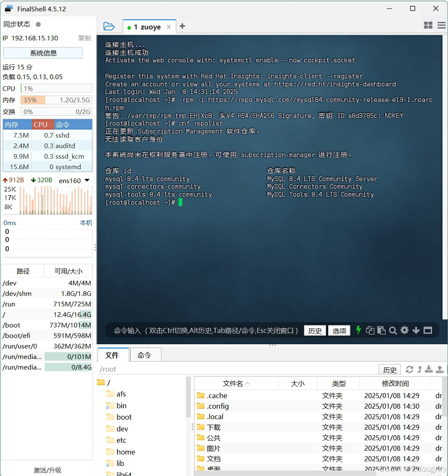448x476 pixels.
Task: Select lib folder in tree
Action: pos(115,463)
